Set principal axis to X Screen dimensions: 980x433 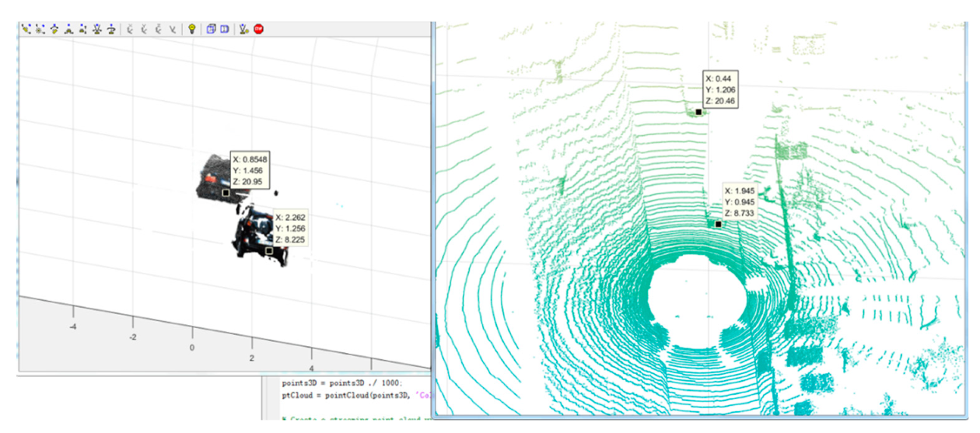(x=130, y=30)
